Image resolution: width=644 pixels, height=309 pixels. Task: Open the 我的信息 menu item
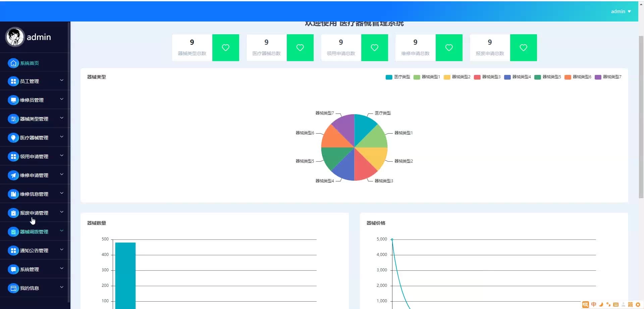click(x=30, y=288)
